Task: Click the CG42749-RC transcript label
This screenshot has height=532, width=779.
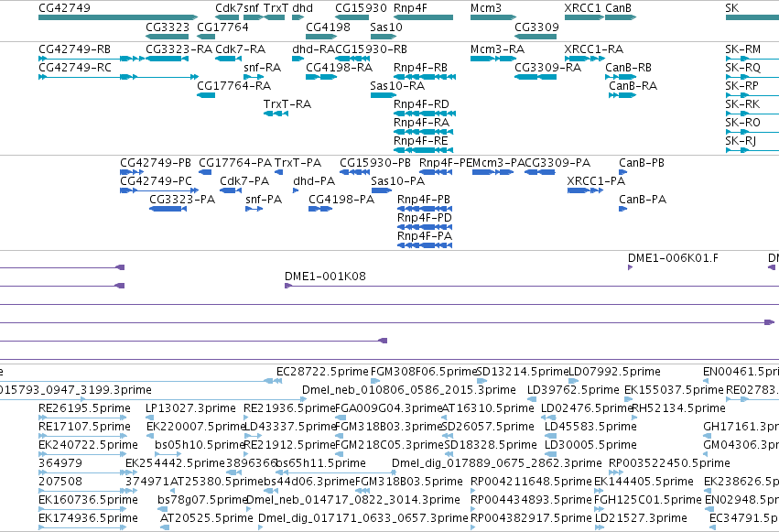Action: [x=74, y=67]
